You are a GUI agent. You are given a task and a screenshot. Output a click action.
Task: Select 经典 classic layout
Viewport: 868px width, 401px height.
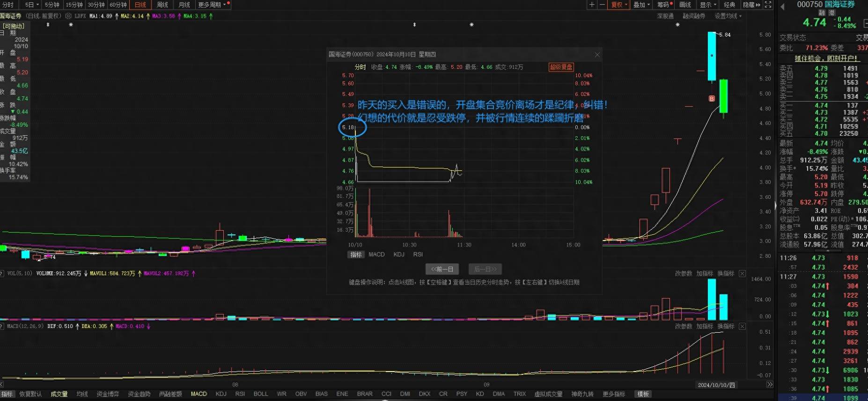click(x=729, y=5)
